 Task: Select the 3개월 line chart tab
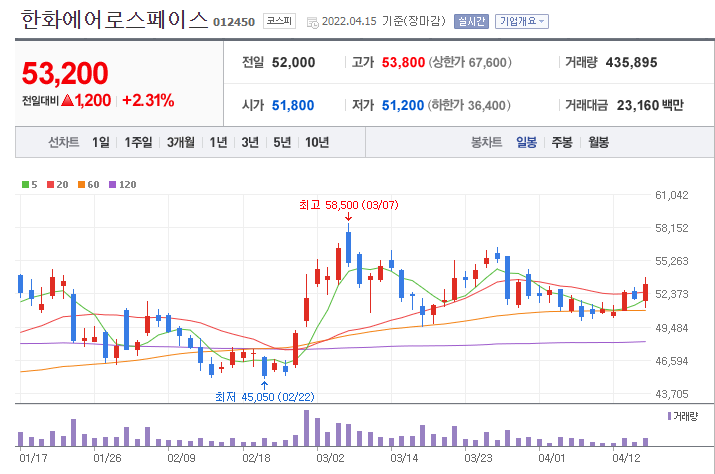point(181,142)
